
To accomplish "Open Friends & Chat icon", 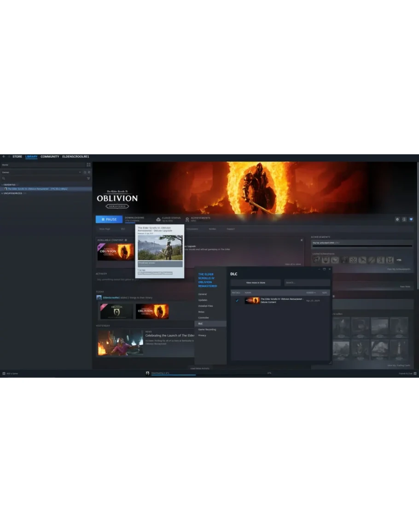I will point(415,373).
